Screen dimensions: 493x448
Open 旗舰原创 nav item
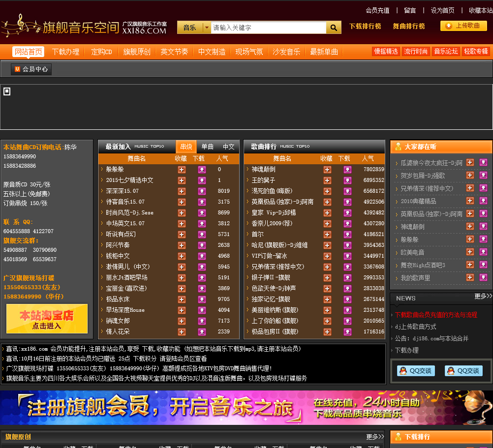click(137, 52)
